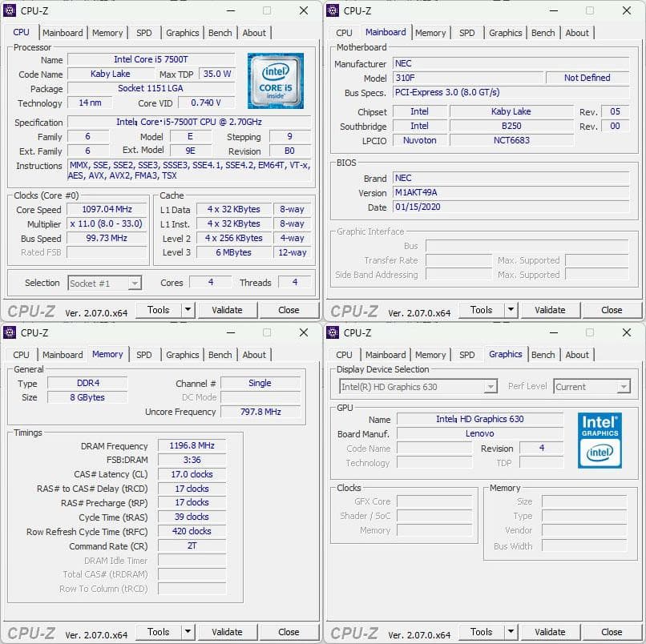Click the CPU-Z logo in the Graphics window footer
This screenshot has height=644, width=646.
tap(353, 632)
